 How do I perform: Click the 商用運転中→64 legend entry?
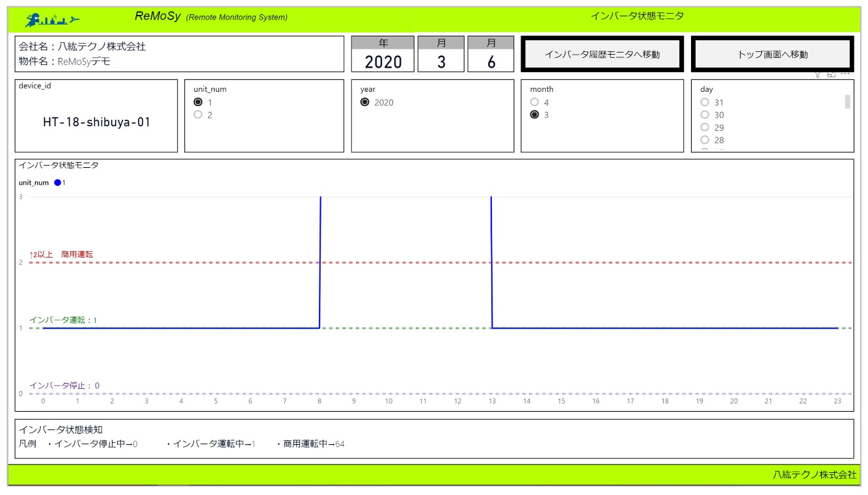[x=310, y=444]
